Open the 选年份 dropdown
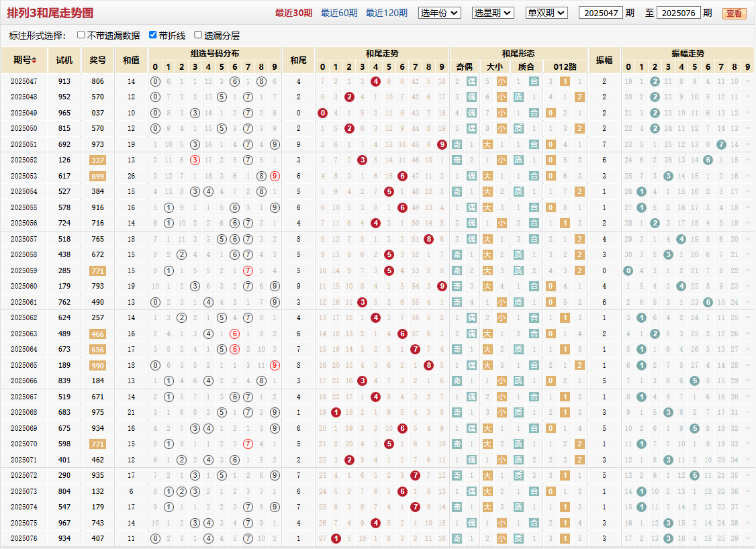This screenshot has width=756, height=549. click(439, 13)
